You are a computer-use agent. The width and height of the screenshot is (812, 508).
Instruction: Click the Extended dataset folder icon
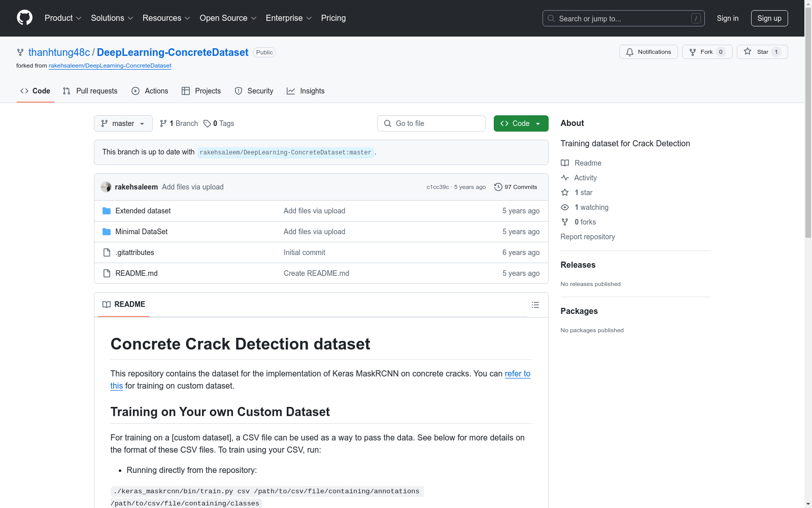pyautogui.click(x=107, y=211)
